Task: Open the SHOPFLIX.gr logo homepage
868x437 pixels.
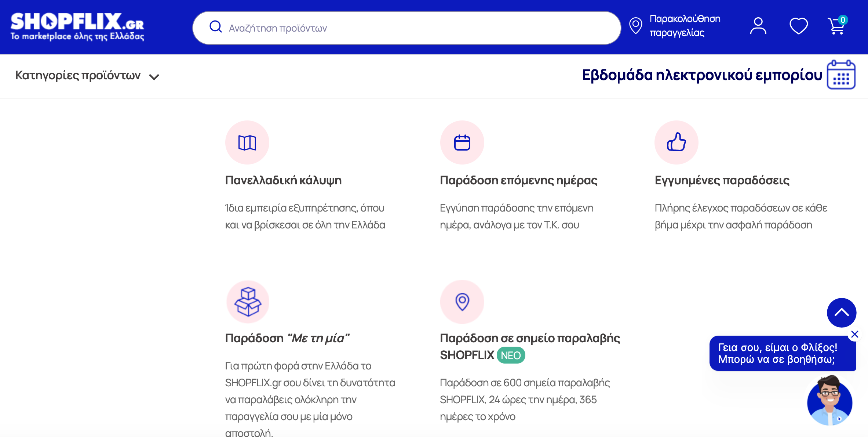Action: click(x=77, y=27)
